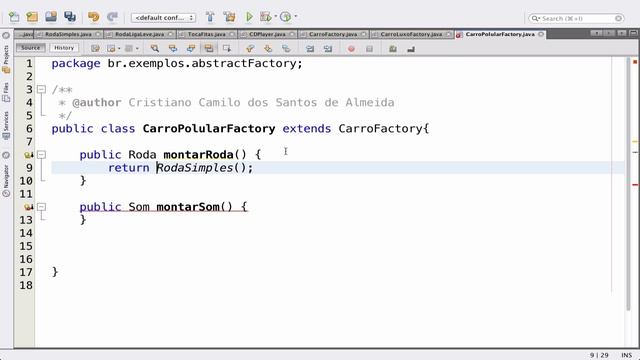Image resolution: width=640 pixels, height=360 pixels.
Task: Open the Files side panel
Action: 6,91
